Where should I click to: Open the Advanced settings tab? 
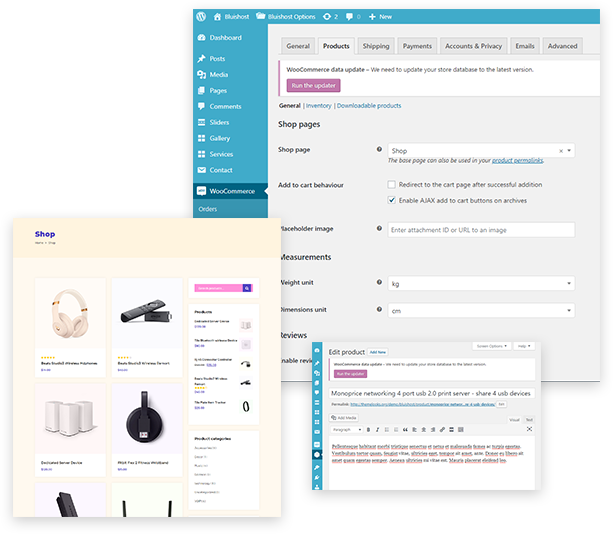pyautogui.click(x=562, y=46)
